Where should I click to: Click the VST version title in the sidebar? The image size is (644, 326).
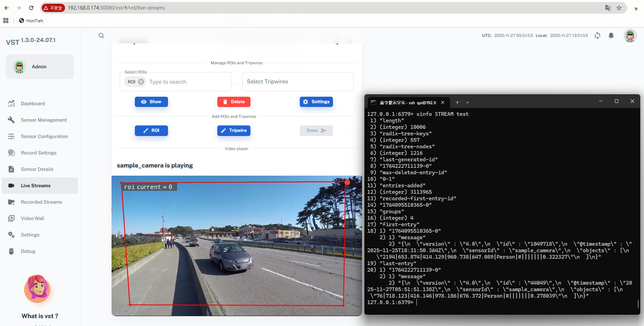click(x=31, y=41)
